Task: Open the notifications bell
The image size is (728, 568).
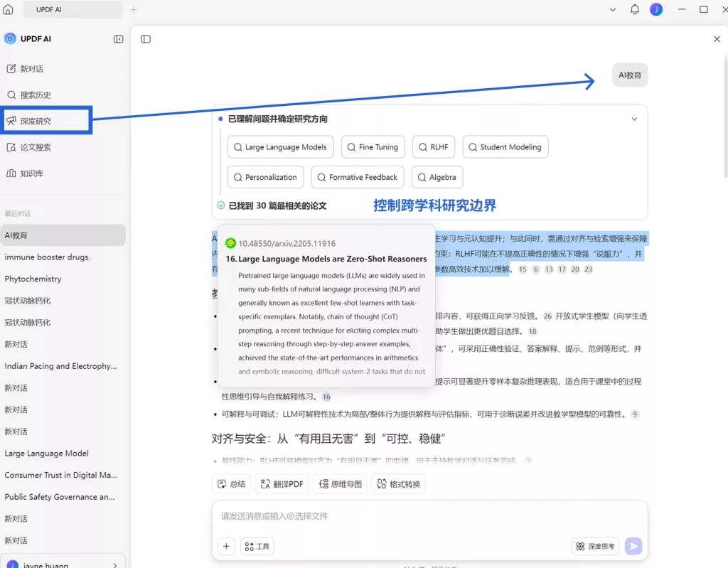Action: click(635, 9)
